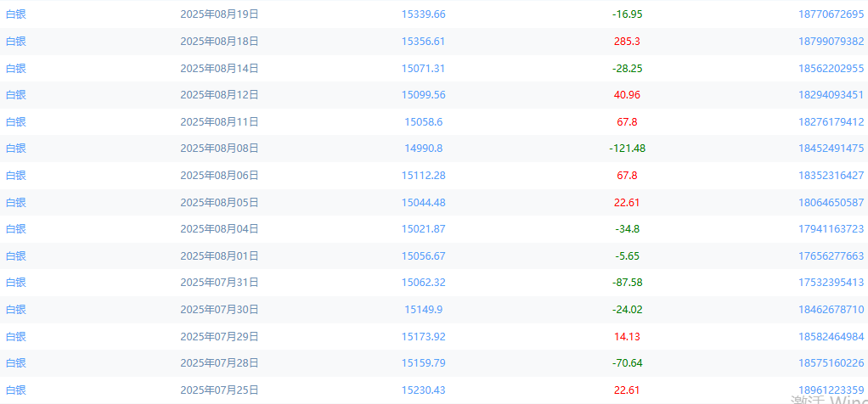Viewport: 868px width, 404px height.
Task: Click the total value 18575160226
Action: pos(831,363)
